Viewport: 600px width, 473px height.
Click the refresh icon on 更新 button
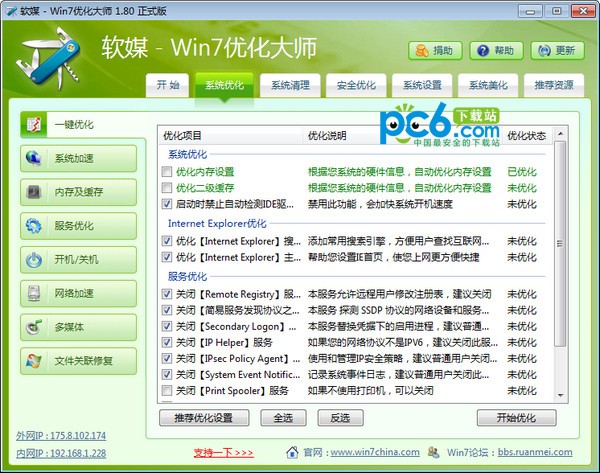click(x=544, y=51)
